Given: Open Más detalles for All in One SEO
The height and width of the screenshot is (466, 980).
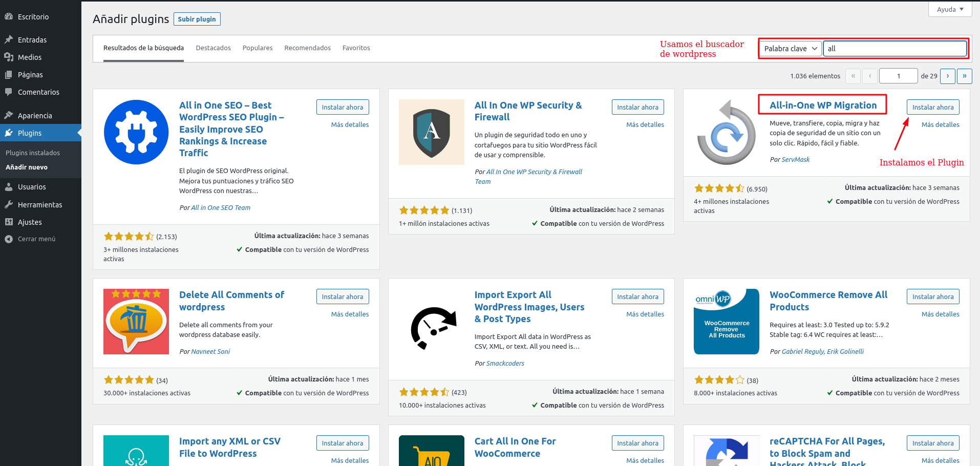Looking at the screenshot, I should point(350,124).
